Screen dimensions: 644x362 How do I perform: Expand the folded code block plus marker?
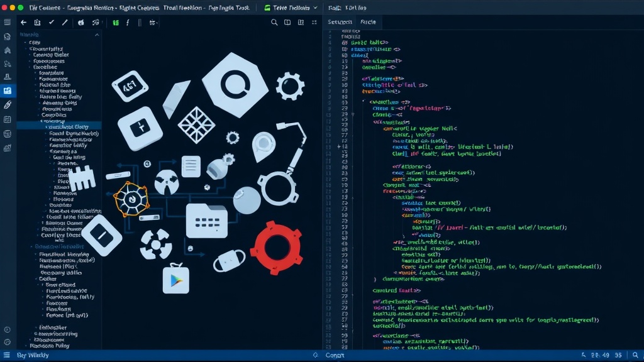pyautogui.click(x=339, y=146)
